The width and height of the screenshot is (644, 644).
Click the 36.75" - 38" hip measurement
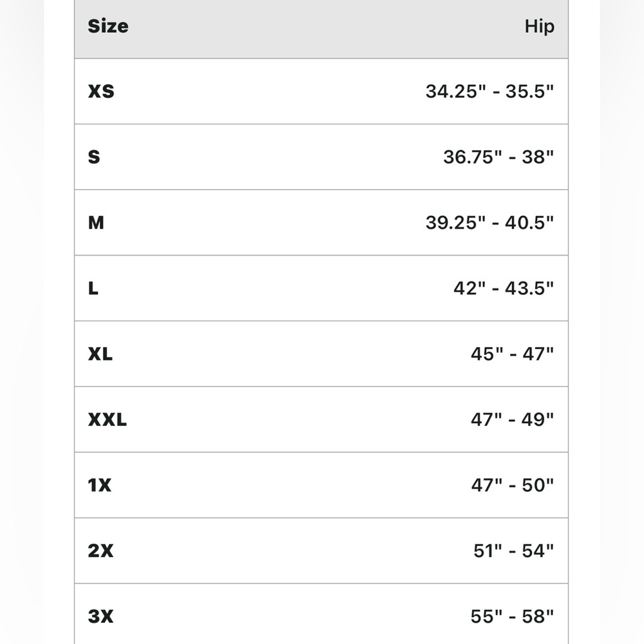click(498, 156)
